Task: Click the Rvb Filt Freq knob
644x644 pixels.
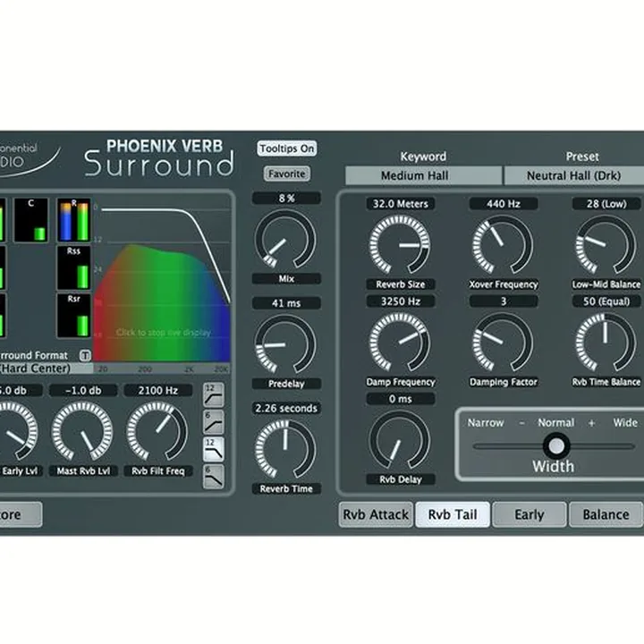Action: pos(157,431)
